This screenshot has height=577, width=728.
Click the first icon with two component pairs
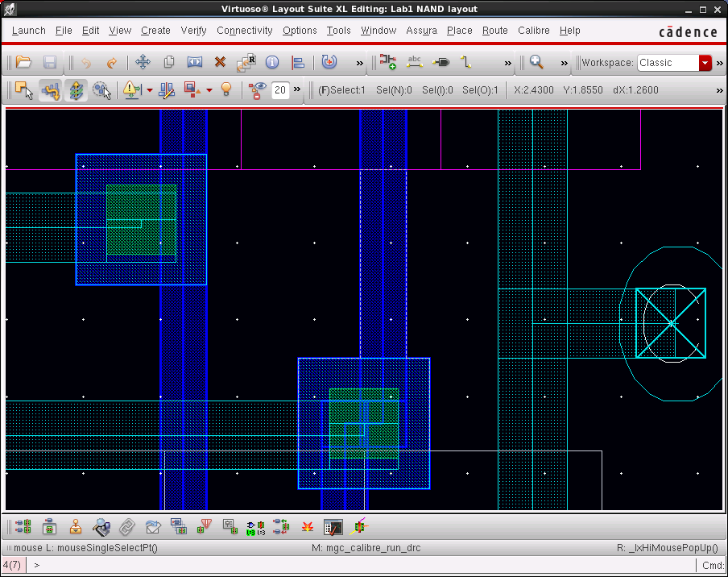click(23, 527)
